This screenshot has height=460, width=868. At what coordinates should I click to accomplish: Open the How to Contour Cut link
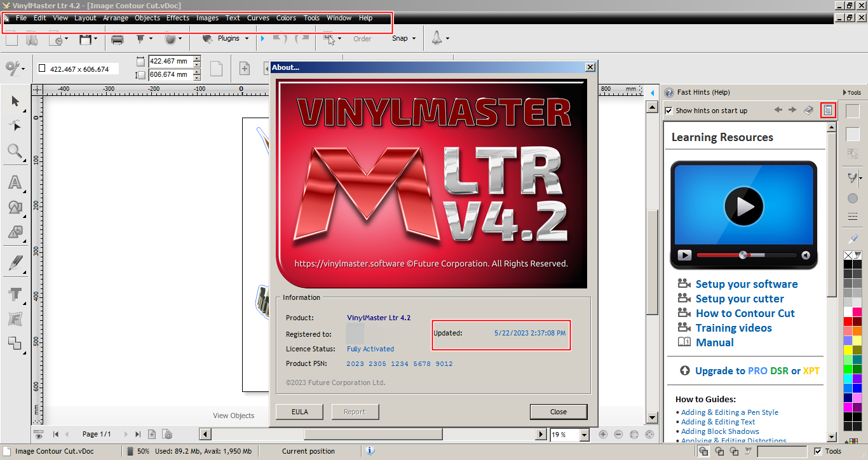[745, 313]
